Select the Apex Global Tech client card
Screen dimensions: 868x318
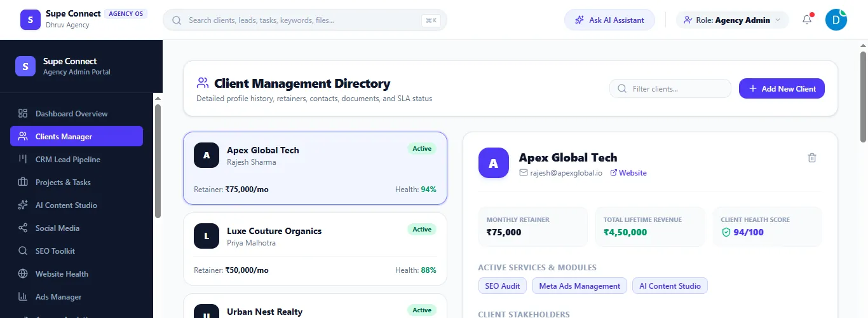click(315, 168)
